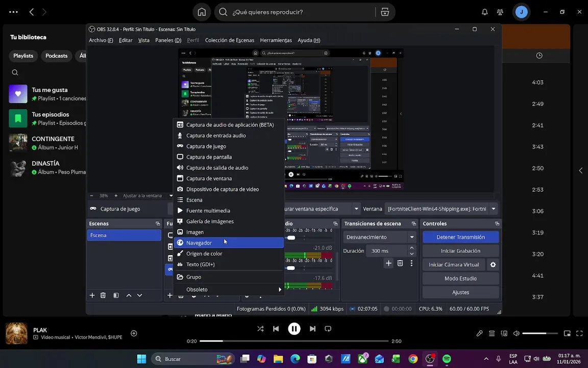Image resolution: width=588 pixels, height=368 pixels.
Task: Open Spotify three-dots menu
Action: (13, 12)
